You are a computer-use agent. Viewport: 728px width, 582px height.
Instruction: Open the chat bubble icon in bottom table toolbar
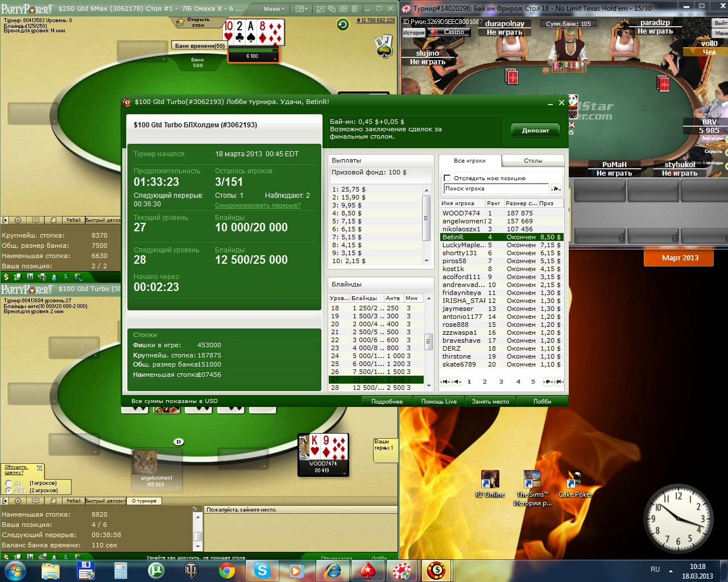(x=36, y=501)
